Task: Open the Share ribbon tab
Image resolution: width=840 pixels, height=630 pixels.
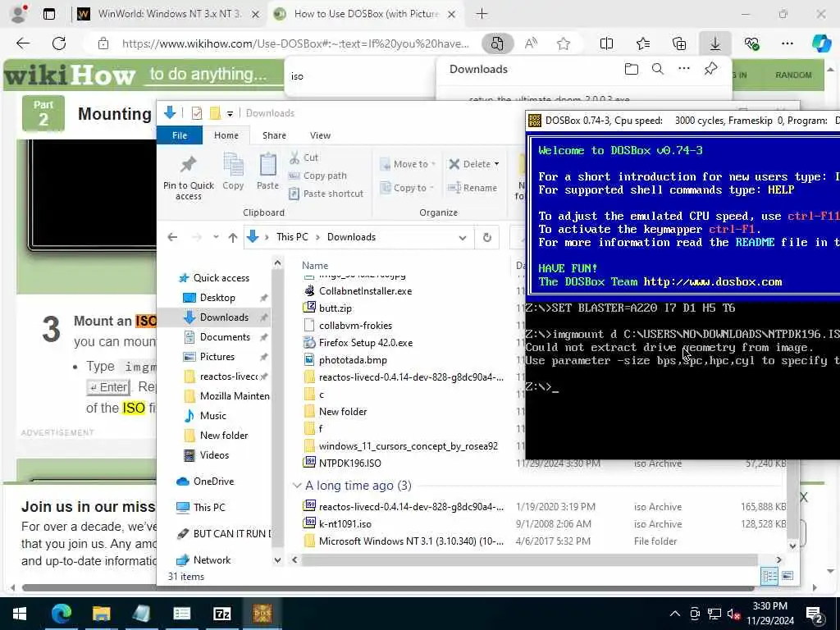Action: coord(274,135)
